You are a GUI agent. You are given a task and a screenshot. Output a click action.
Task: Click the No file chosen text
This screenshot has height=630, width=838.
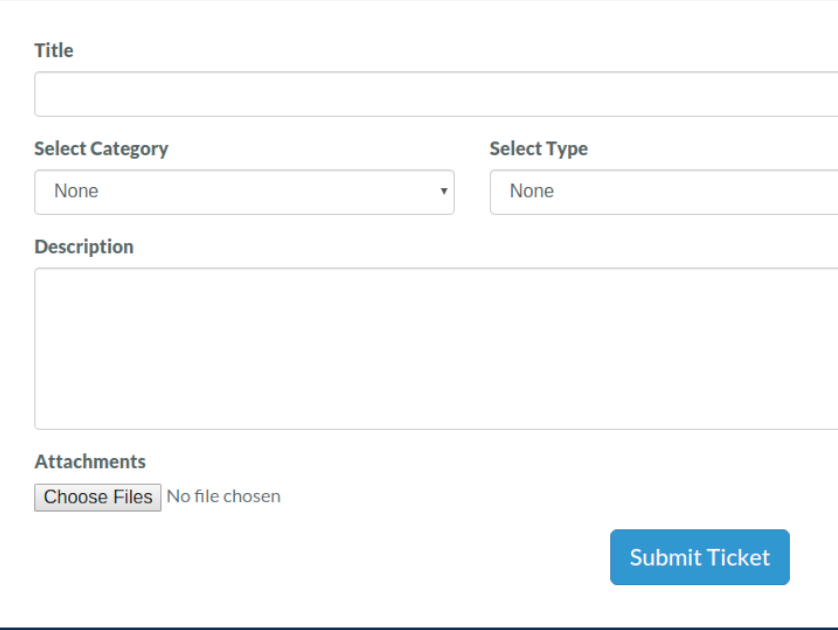(223, 496)
